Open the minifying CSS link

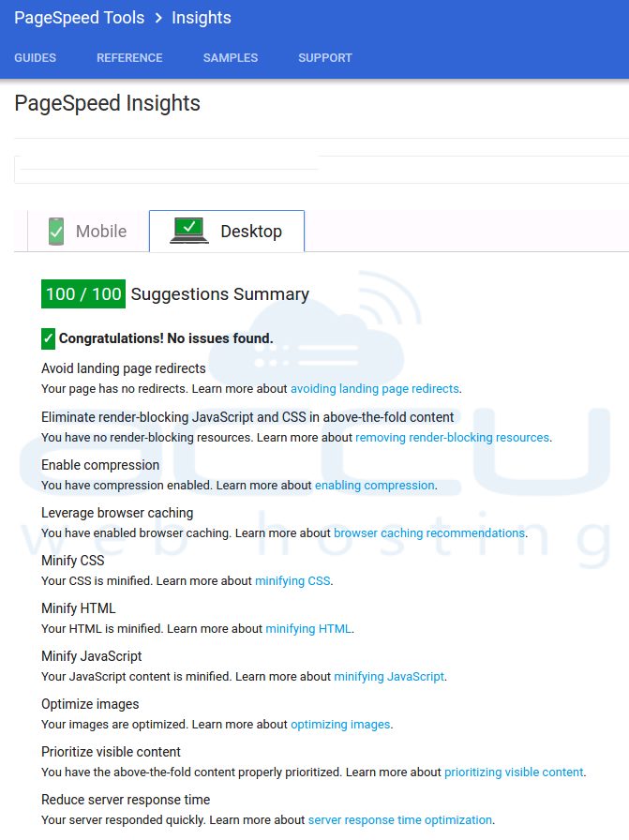click(292, 580)
